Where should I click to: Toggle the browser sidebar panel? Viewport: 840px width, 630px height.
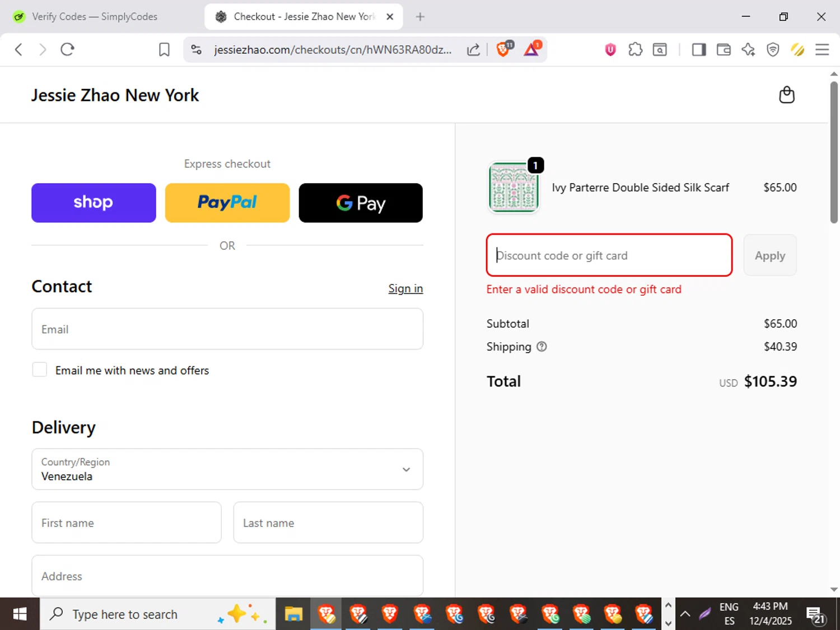(699, 50)
